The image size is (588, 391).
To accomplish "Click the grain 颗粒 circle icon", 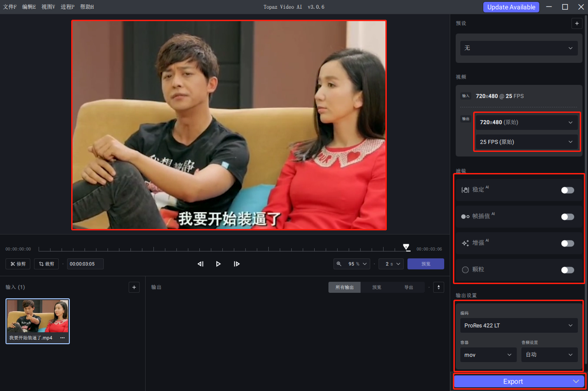I will point(465,270).
